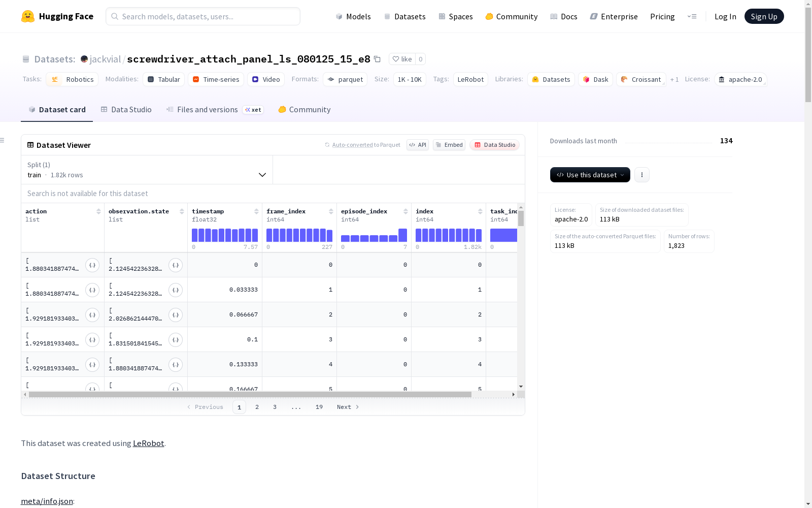This screenshot has width=812, height=508.
Task: Open the Data Studio tab
Action: click(126, 110)
